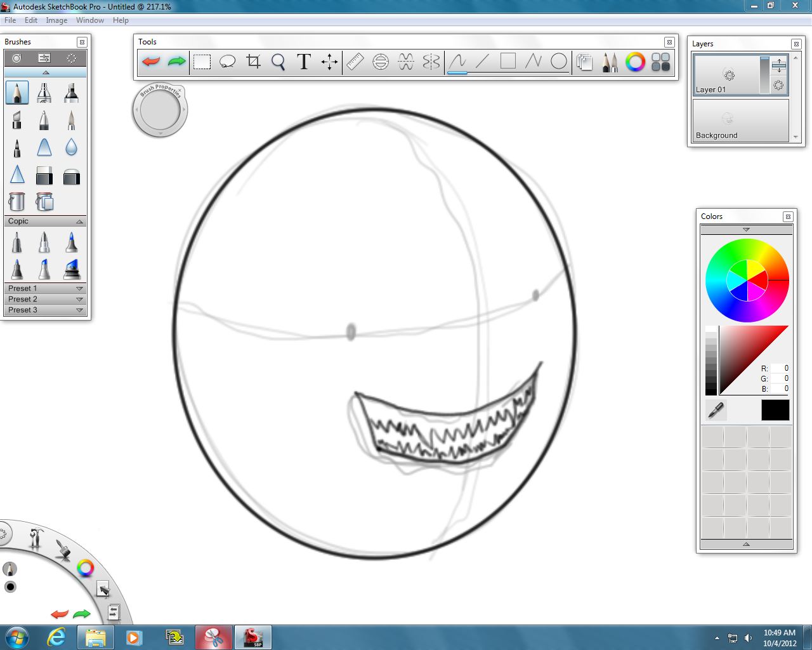Activate the Zoom magnifier tool

coord(278,62)
